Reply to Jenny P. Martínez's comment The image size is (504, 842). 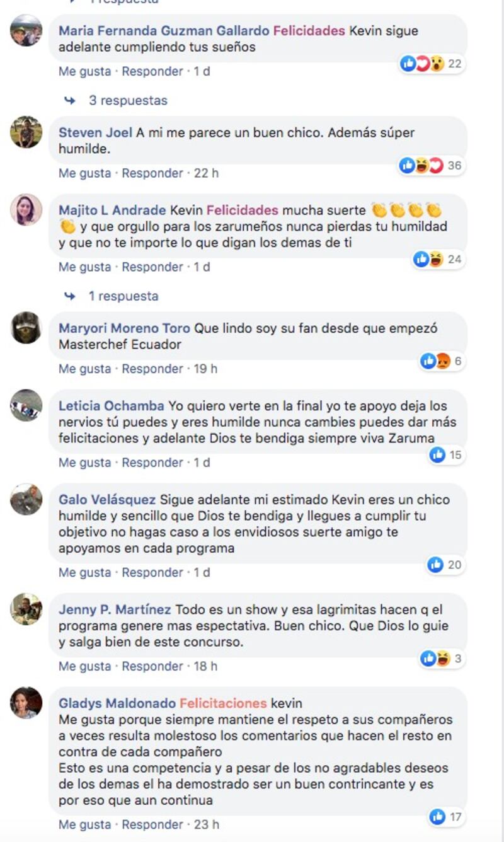[x=152, y=666]
